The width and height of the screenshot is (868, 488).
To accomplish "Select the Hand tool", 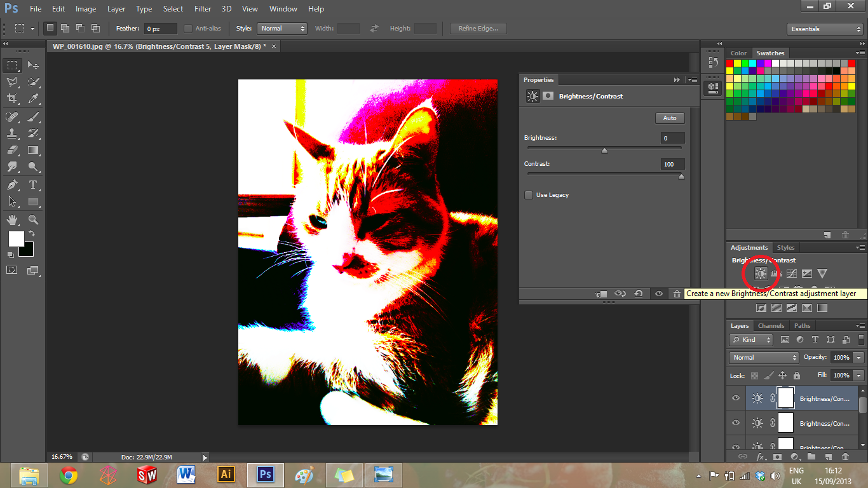I will pos(12,220).
